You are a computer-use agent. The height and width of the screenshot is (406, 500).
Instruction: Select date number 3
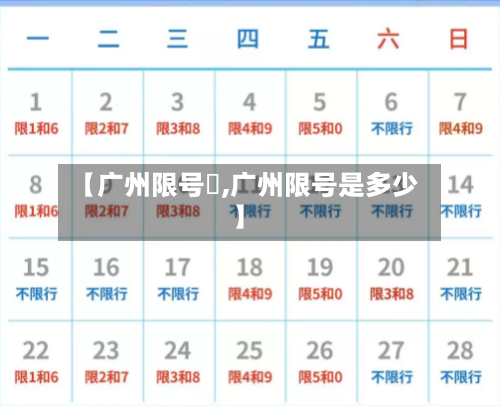[x=177, y=102]
